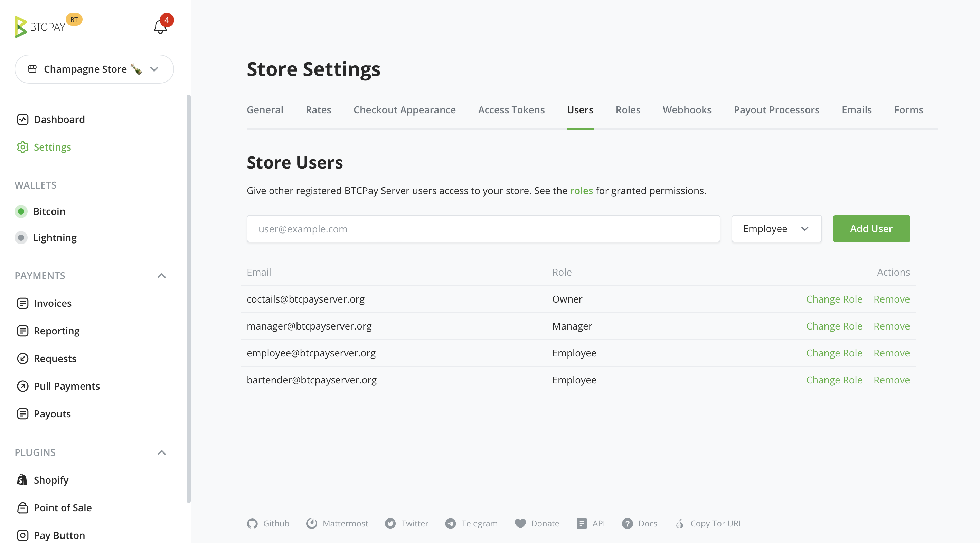
Task: Click the Github icon in footer
Action: [252, 524]
